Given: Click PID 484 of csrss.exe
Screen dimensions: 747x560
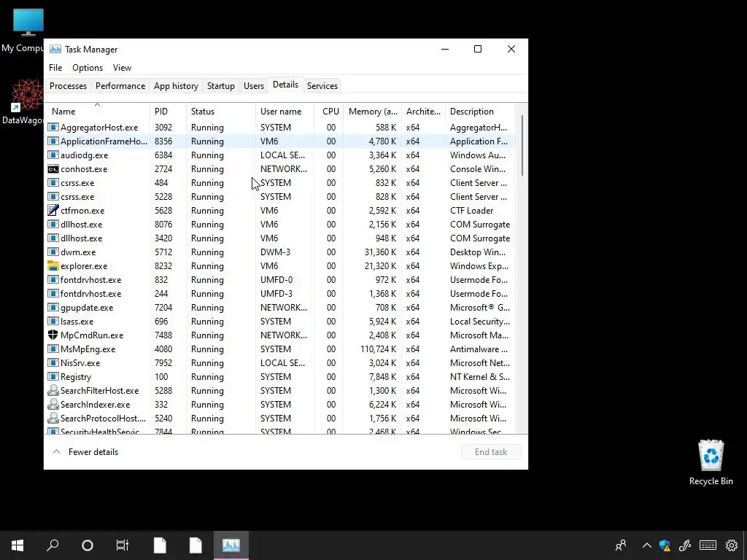Looking at the screenshot, I should pyautogui.click(x=161, y=183).
